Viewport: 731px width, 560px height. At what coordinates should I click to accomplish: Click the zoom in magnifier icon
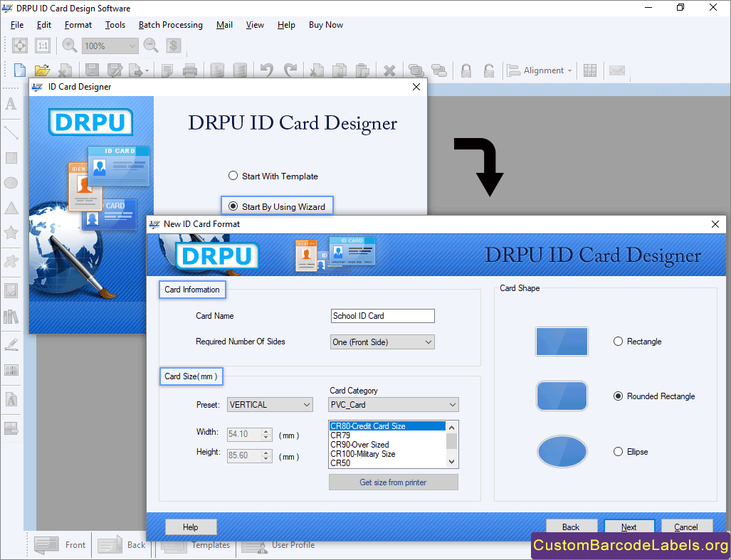pyautogui.click(x=70, y=46)
